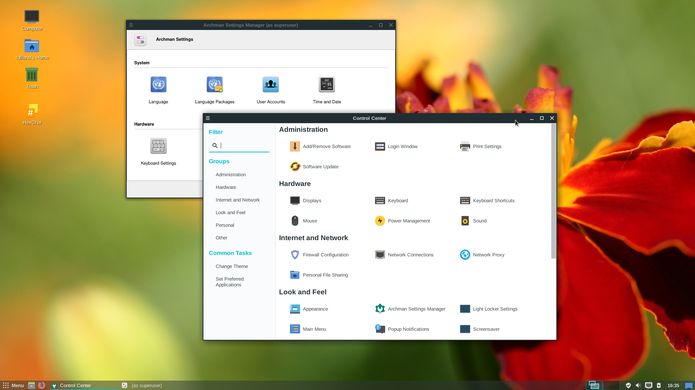
Task: Open Network Proxy settings
Action: (x=482, y=255)
